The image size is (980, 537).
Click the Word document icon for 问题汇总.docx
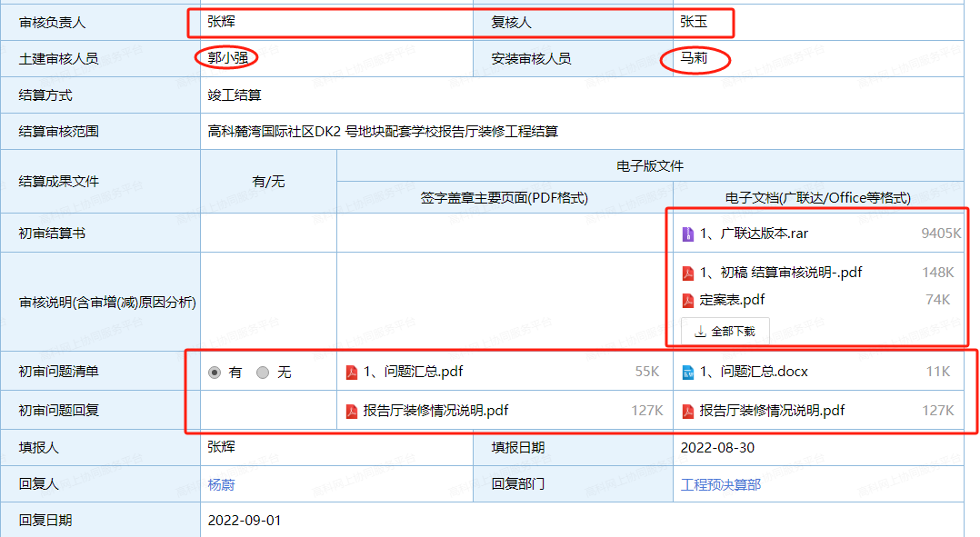coord(688,372)
